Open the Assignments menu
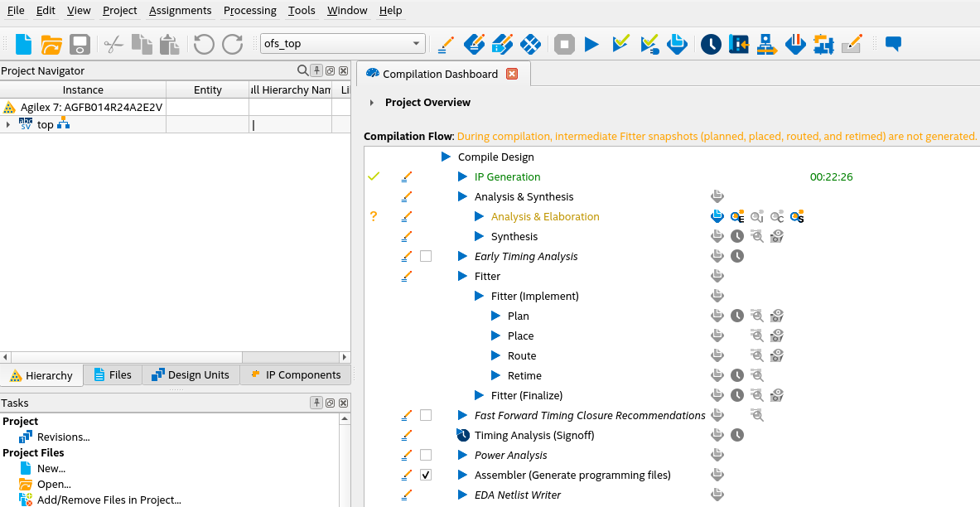Image resolution: width=980 pixels, height=507 pixels. coord(181,11)
